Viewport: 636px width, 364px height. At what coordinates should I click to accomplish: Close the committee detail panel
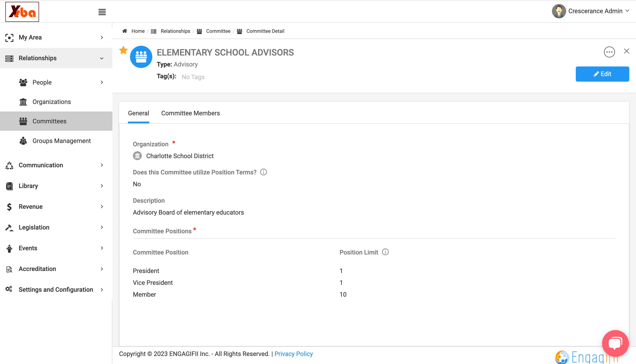click(x=626, y=51)
